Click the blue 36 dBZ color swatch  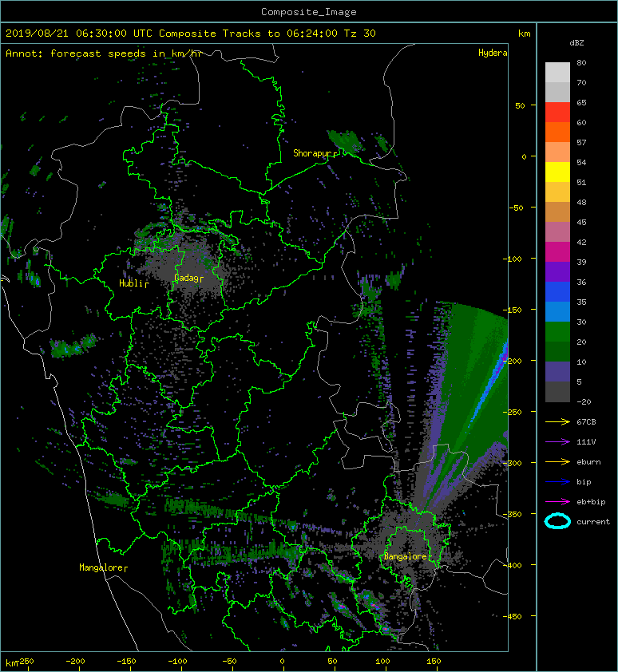(557, 291)
